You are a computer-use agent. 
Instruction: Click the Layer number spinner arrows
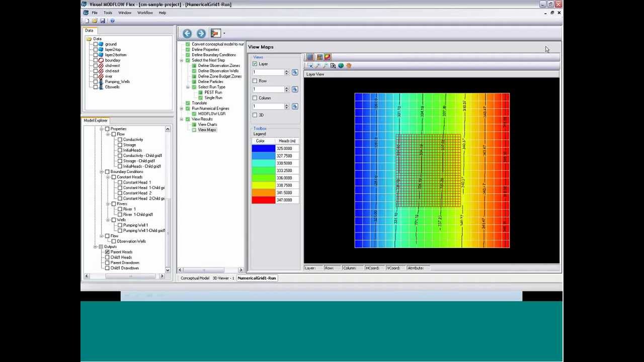tap(287, 72)
